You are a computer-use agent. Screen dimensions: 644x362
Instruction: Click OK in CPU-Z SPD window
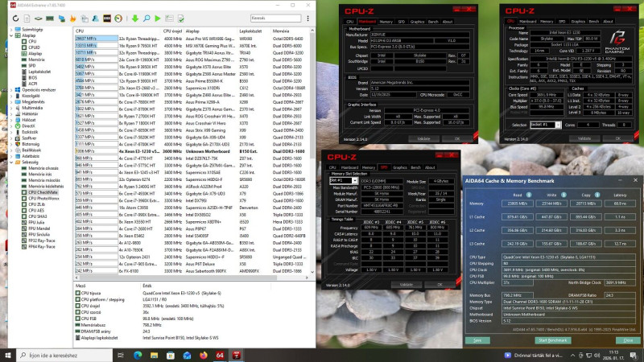pos(440,285)
